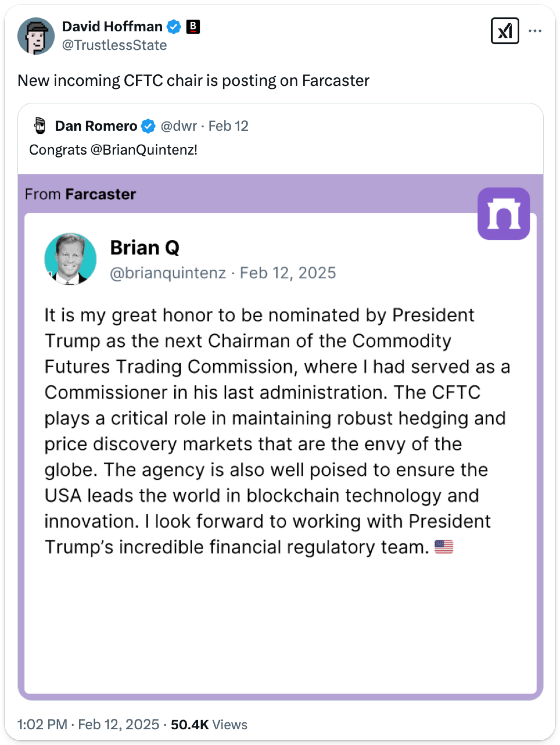
Task: Click Brian Q's profile photo
Action: pos(70,259)
